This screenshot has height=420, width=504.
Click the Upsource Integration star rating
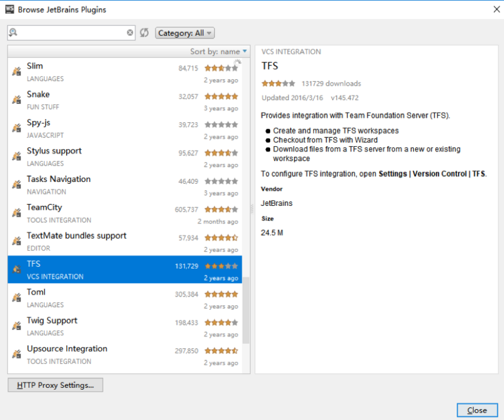pyautogui.click(x=221, y=351)
